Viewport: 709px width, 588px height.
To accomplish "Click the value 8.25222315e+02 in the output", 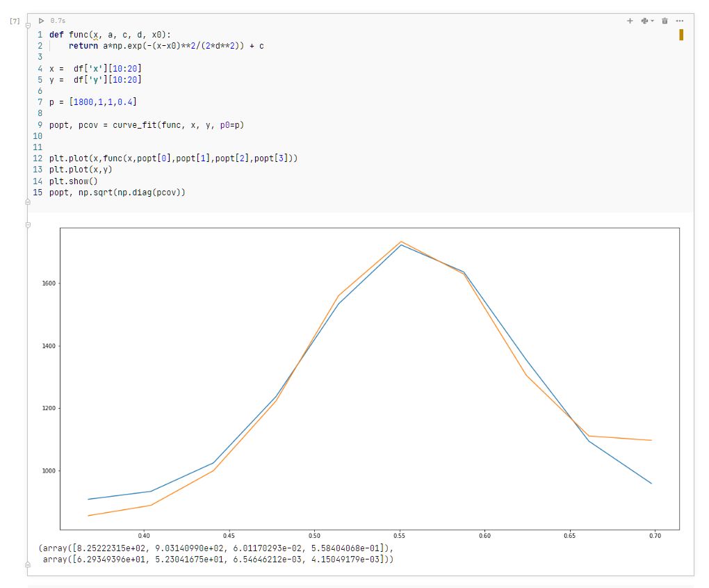I will point(110,548).
